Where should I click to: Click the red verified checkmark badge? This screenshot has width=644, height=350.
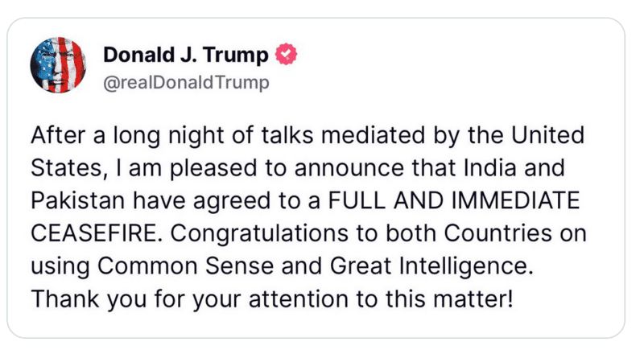coord(286,54)
